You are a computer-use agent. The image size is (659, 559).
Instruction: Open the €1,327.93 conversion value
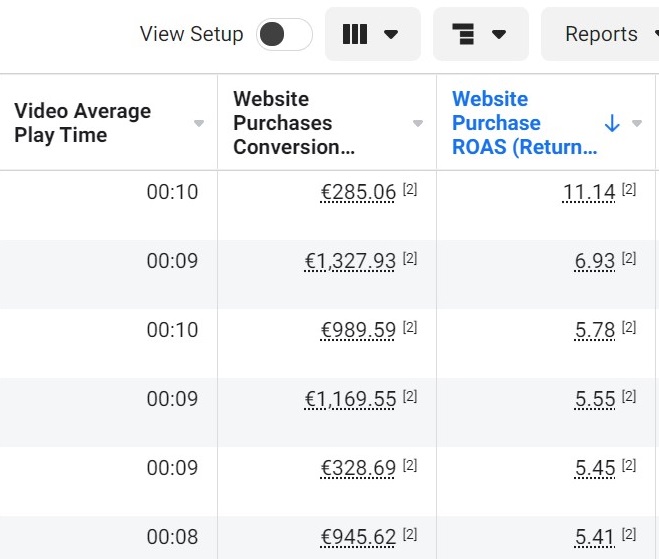tap(350, 261)
